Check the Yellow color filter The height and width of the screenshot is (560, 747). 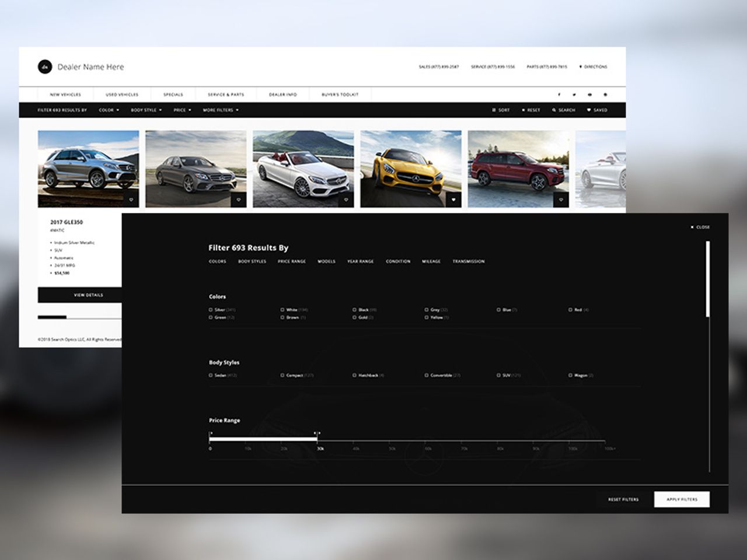click(x=427, y=317)
